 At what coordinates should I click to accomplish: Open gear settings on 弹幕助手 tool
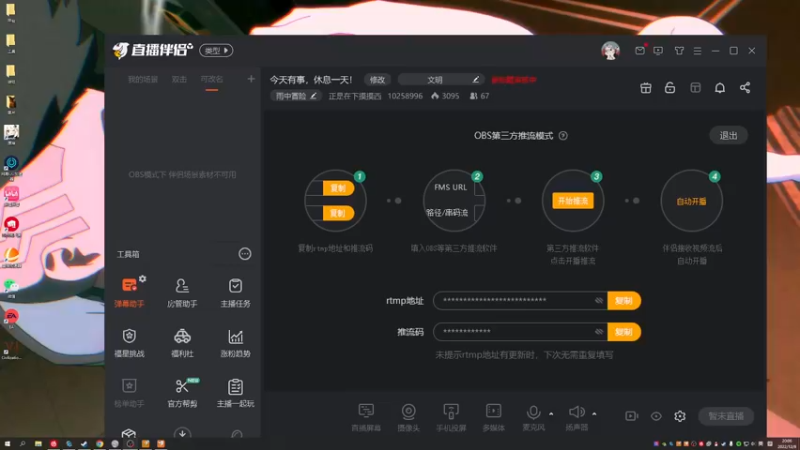[142, 279]
